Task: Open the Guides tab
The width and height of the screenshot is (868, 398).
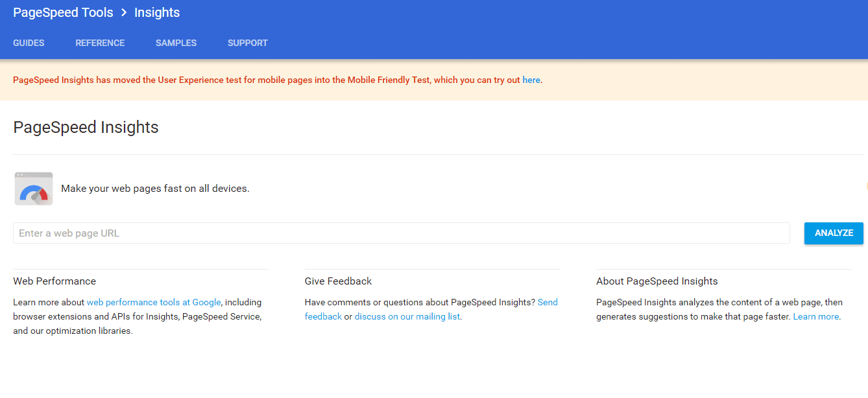Action: [x=29, y=43]
